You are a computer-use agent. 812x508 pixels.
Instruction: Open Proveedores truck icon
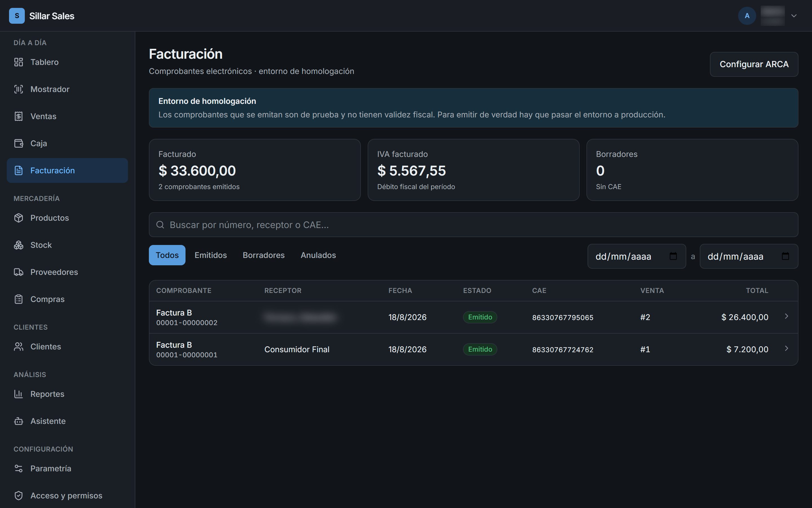[x=18, y=272]
